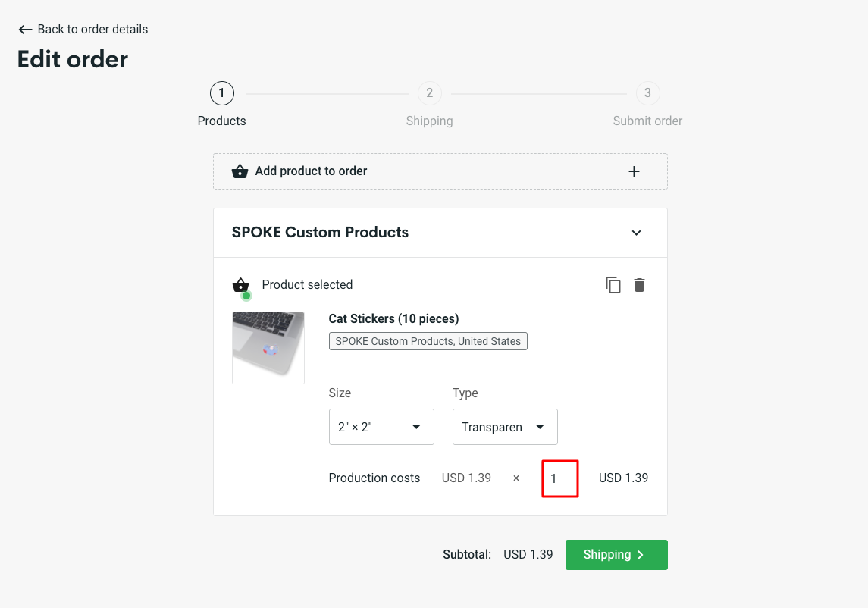Image resolution: width=868 pixels, height=608 pixels.
Task: Select the Products step label
Action: pos(221,121)
